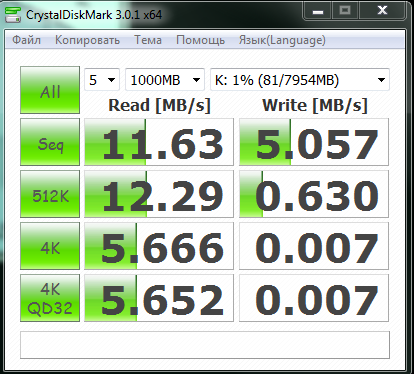Viewport: 414px width, 374px height.
Task: Expand the test count dropdown showing 5
Action: (102, 80)
